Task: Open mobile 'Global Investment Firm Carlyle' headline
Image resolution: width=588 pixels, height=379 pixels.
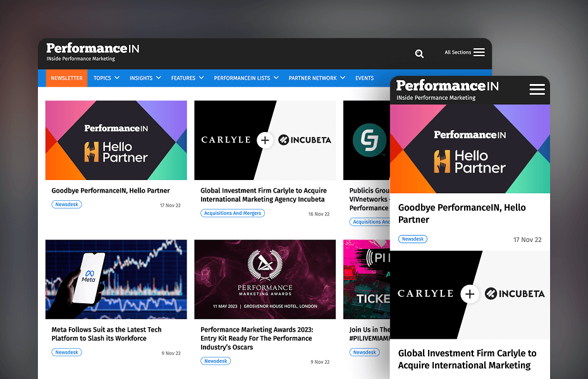Action: 467,359
